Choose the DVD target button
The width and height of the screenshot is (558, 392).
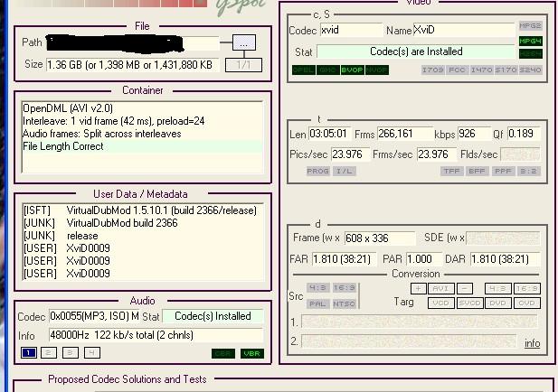click(497, 303)
